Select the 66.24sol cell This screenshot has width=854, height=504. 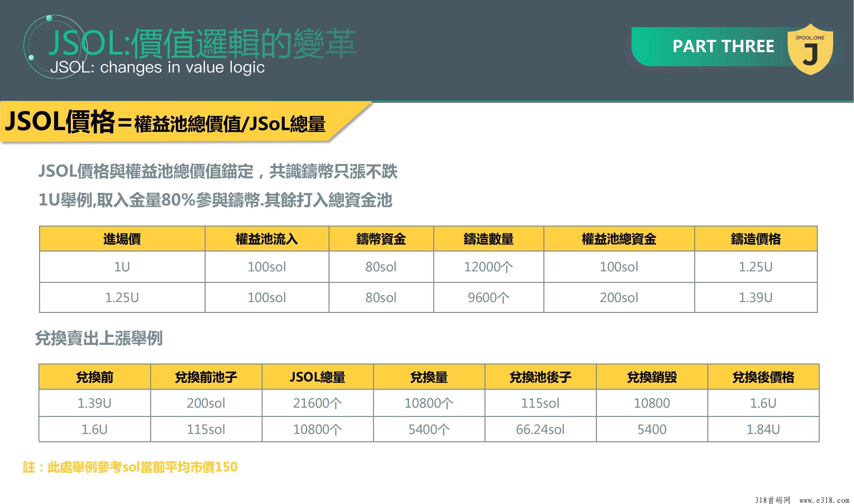(x=540, y=429)
